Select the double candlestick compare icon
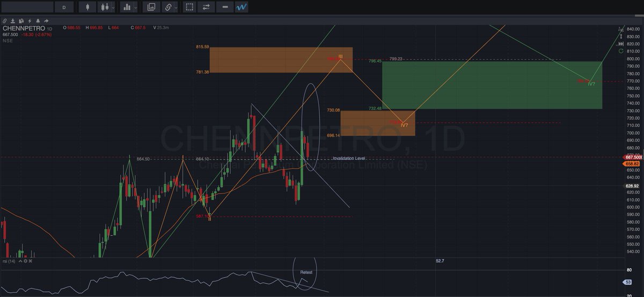The height and width of the screenshot is (297, 644). [105, 7]
